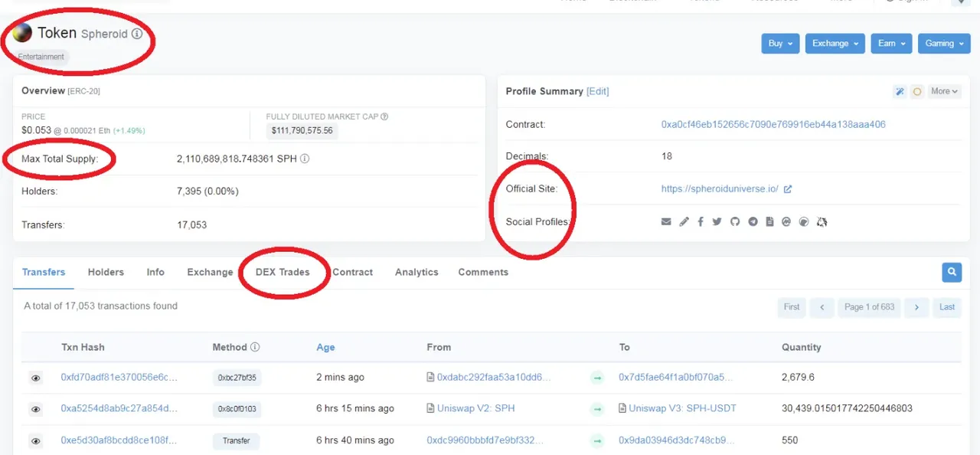Open the Buy dropdown
Screen dimensions: 980x455
[x=780, y=44]
